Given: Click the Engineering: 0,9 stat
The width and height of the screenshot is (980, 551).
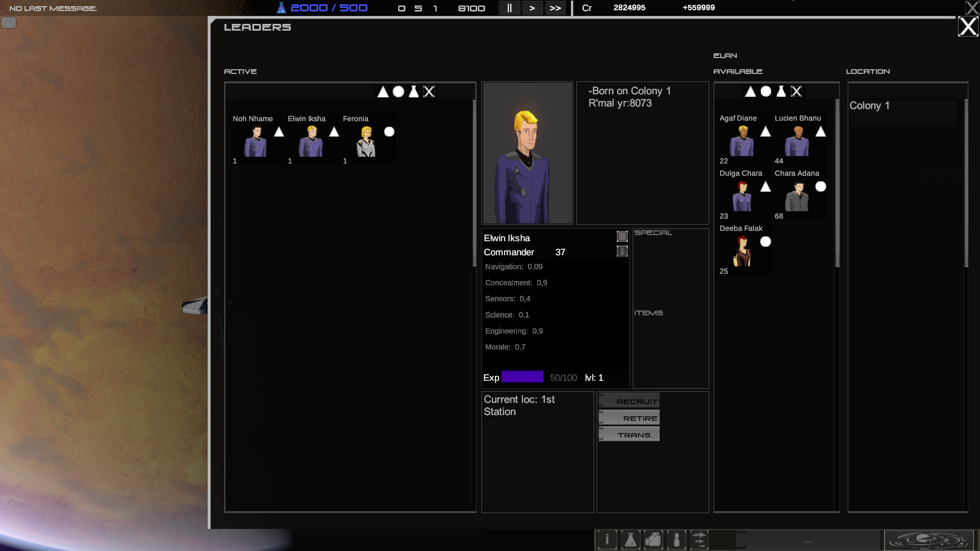Looking at the screenshot, I should 514,331.
